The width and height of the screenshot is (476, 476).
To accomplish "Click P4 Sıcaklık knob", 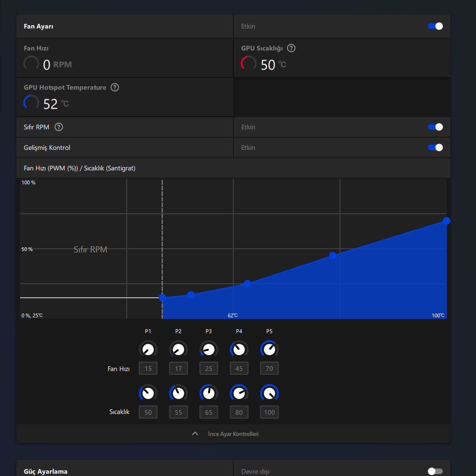I will [239, 393].
